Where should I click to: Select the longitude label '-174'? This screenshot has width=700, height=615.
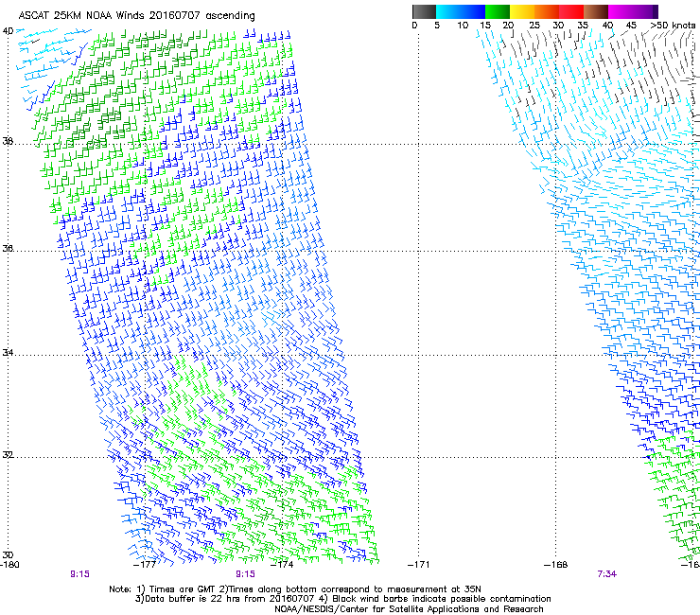pyautogui.click(x=282, y=565)
